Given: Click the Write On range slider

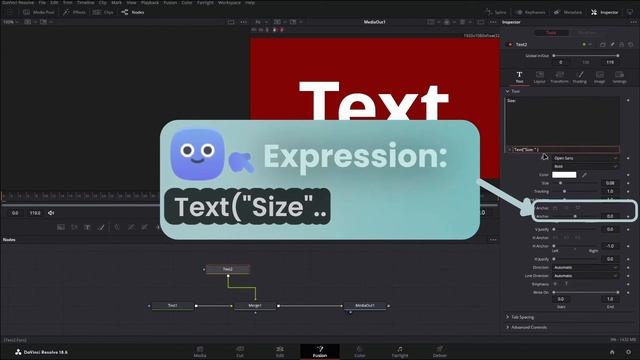Looking at the screenshot, I should click(x=586, y=292).
